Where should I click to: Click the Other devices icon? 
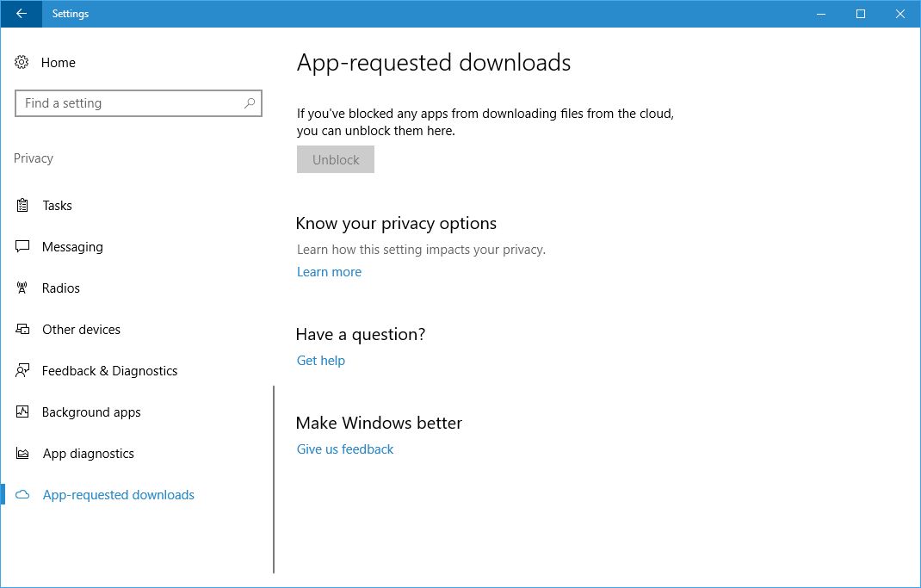click(x=22, y=329)
